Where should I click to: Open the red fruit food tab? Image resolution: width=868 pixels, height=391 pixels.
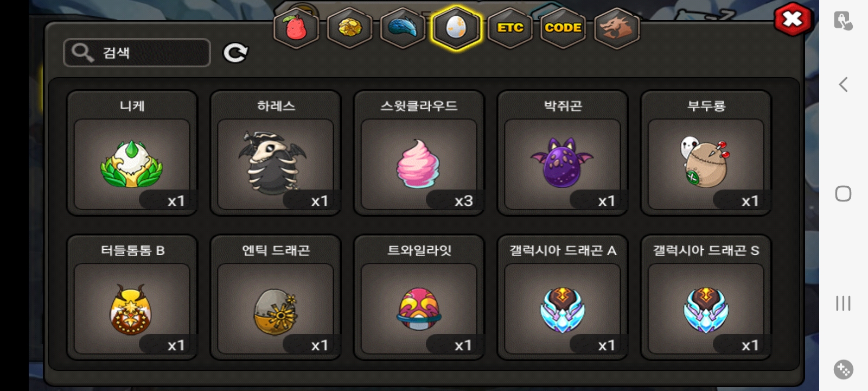(x=296, y=28)
